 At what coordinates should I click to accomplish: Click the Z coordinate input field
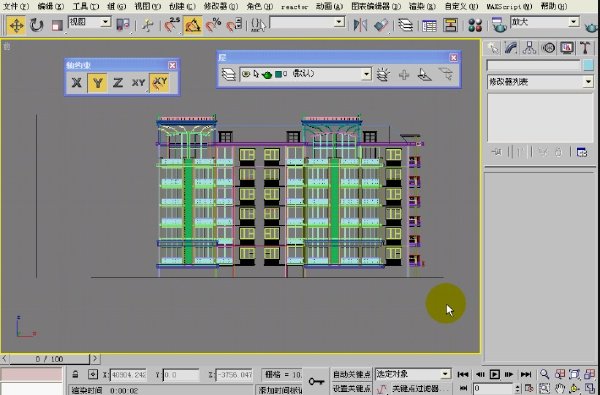point(234,375)
